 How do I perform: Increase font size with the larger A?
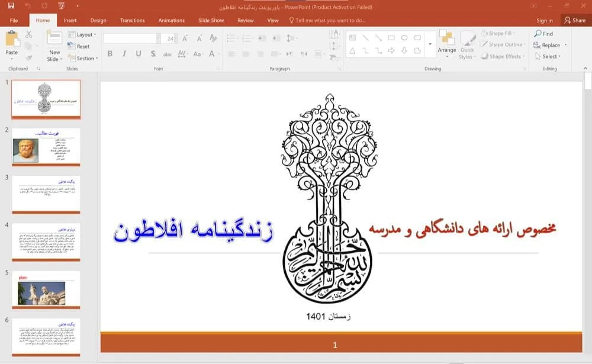(x=185, y=38)
